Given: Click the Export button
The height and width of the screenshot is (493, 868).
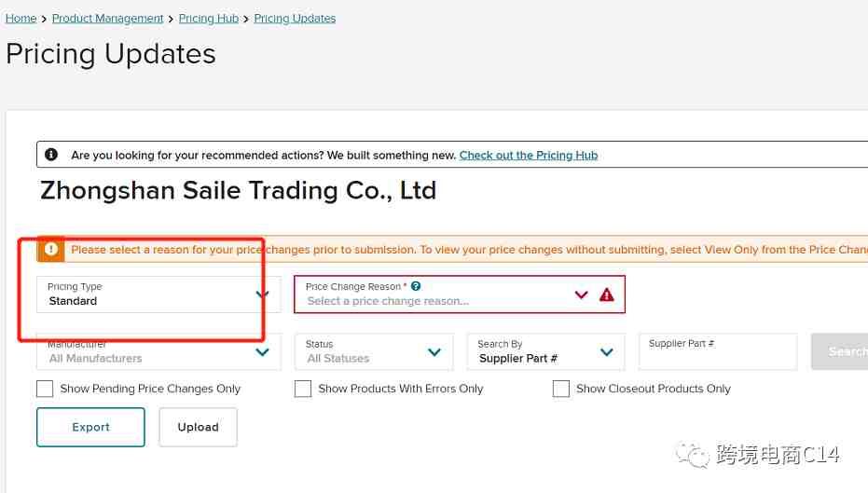Looking at the screenshot, I should pyautogui.click(x=90, y=427).
